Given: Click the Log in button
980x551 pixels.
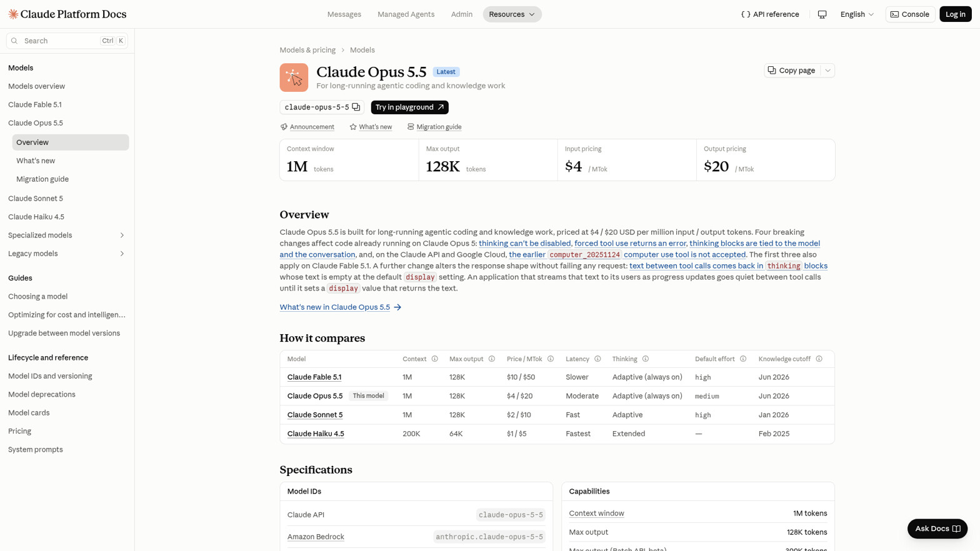Looking at the screenshot, I should (955, 14).
